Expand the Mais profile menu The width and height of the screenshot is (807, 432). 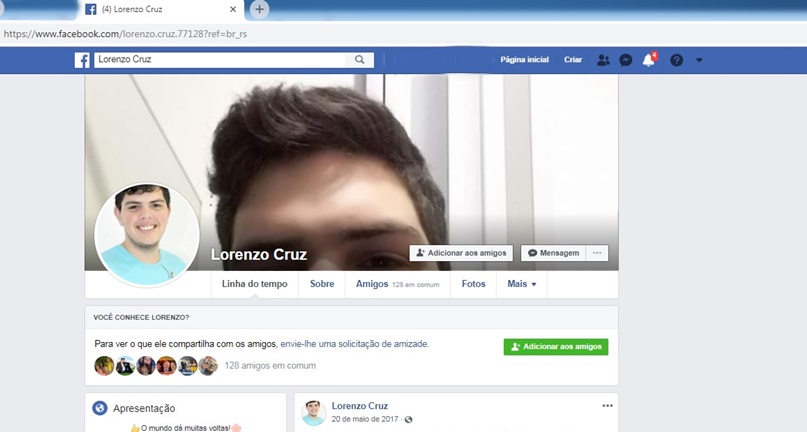click(521, 284)
